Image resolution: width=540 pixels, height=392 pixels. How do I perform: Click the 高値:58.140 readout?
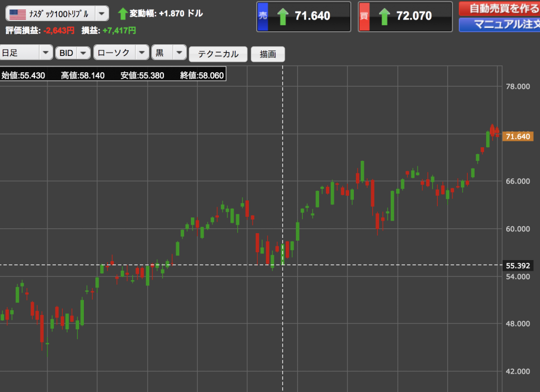(83, 75)
